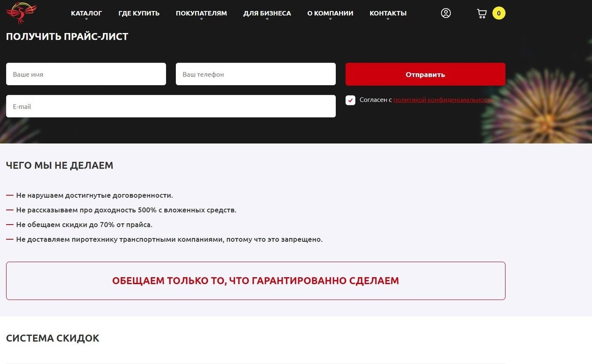Follow the политикой конфиденциальности link
This screenshot has height=364, width=592.
(x=444, y=100)
